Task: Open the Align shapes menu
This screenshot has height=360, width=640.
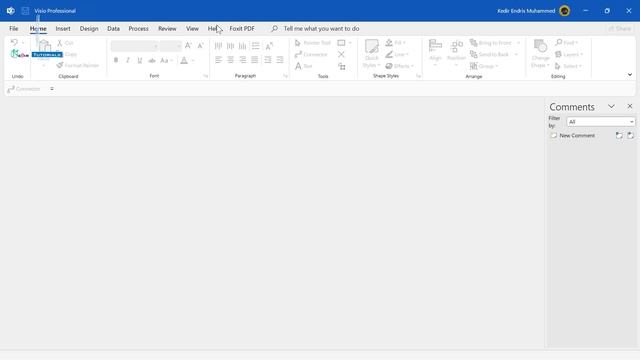Action: pyautogui.click(x=435, y=53)
